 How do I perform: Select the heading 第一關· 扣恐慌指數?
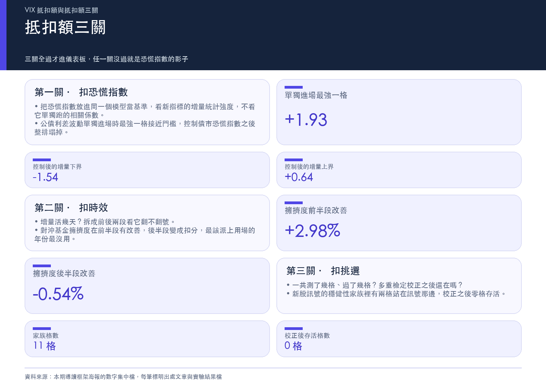(x=81, y=92)
